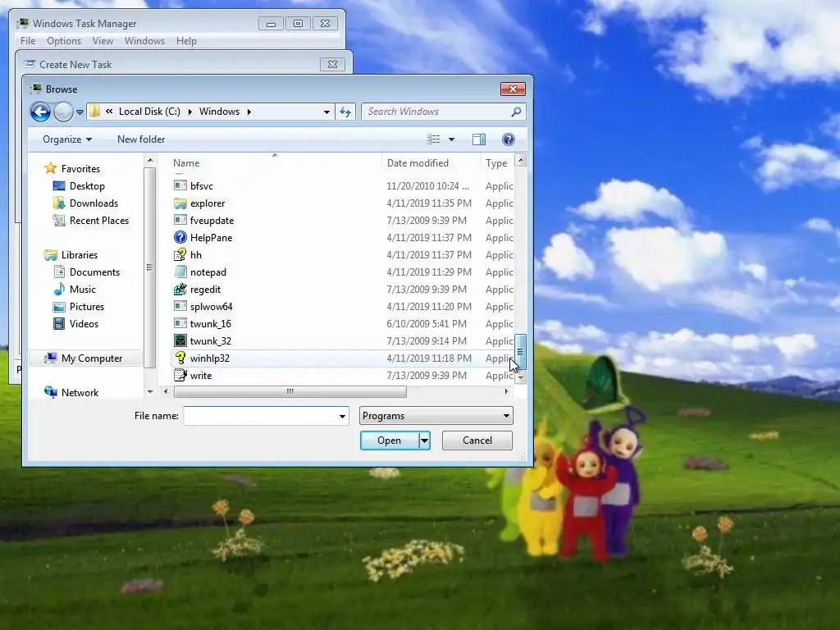
Task: Expand the arrow after Windows breadcrumb
Action: [x=249, y=112]
